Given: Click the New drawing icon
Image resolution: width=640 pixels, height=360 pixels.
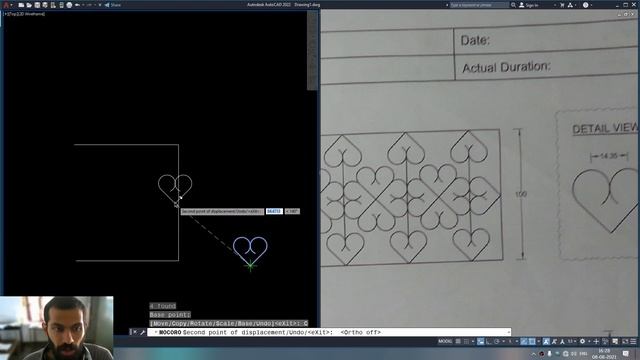Looking at the screenshot, I should click(x=21, y=5).
